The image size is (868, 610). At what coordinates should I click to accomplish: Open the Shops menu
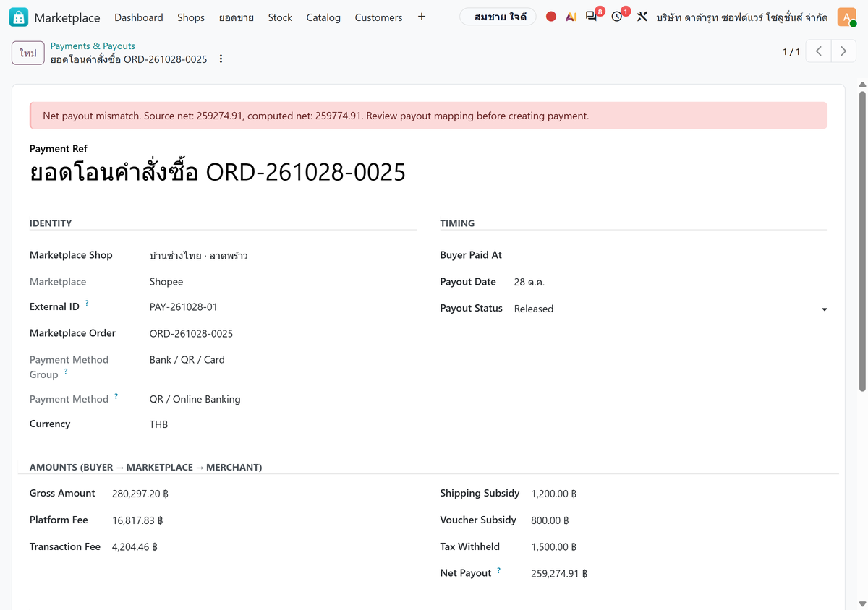[x=191, y=17]
